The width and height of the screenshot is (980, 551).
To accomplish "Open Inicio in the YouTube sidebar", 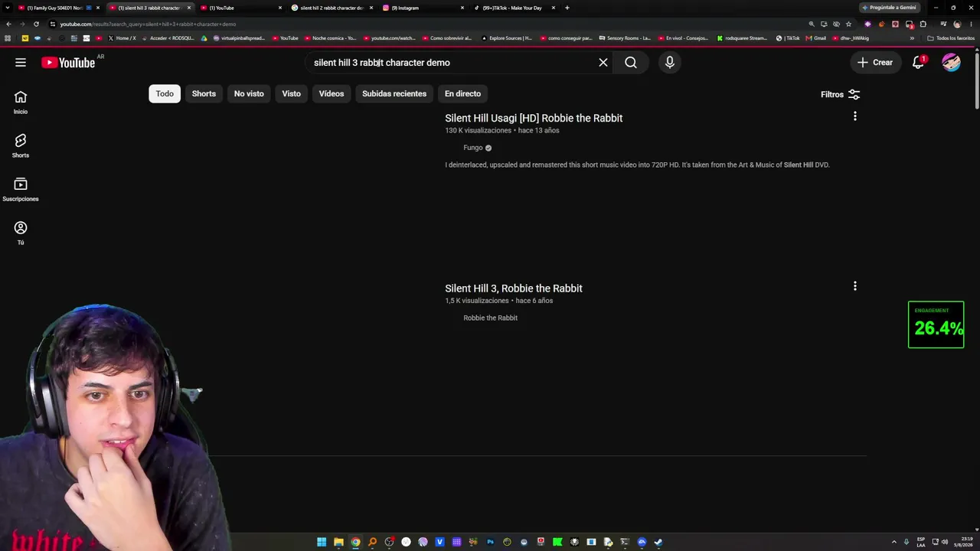I will click(x=21, y=103).
